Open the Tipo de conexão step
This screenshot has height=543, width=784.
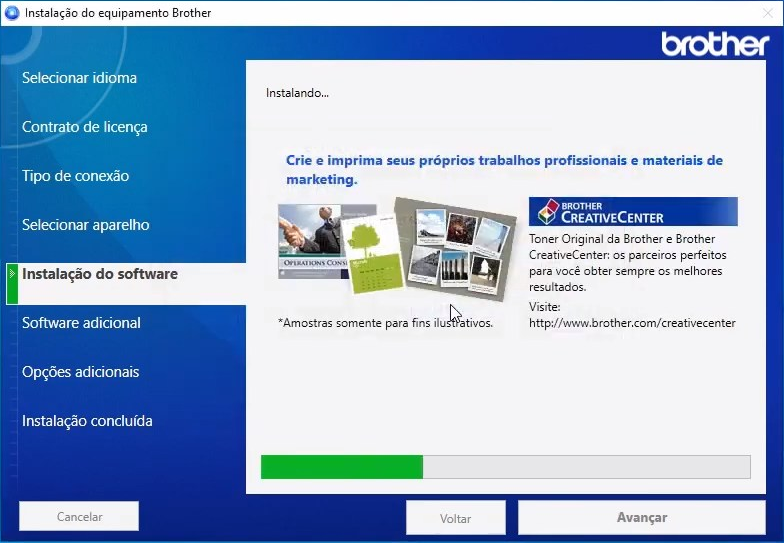pyautogui.click(x=76, y=176)
